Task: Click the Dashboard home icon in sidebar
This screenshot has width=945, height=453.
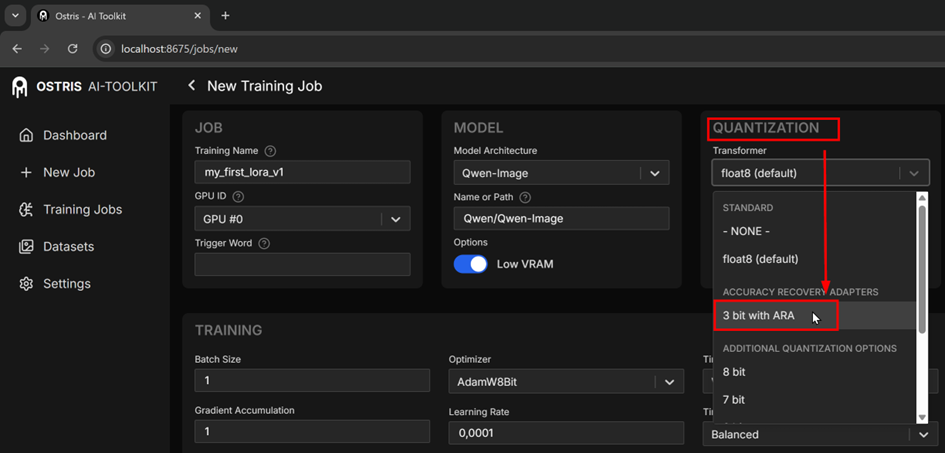Action: click(26, 135)
